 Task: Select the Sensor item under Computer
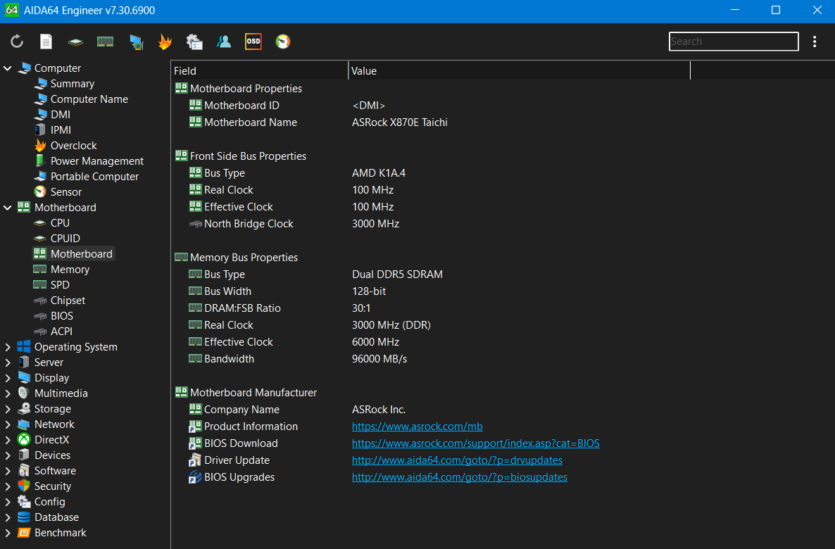tap(66, 192)
